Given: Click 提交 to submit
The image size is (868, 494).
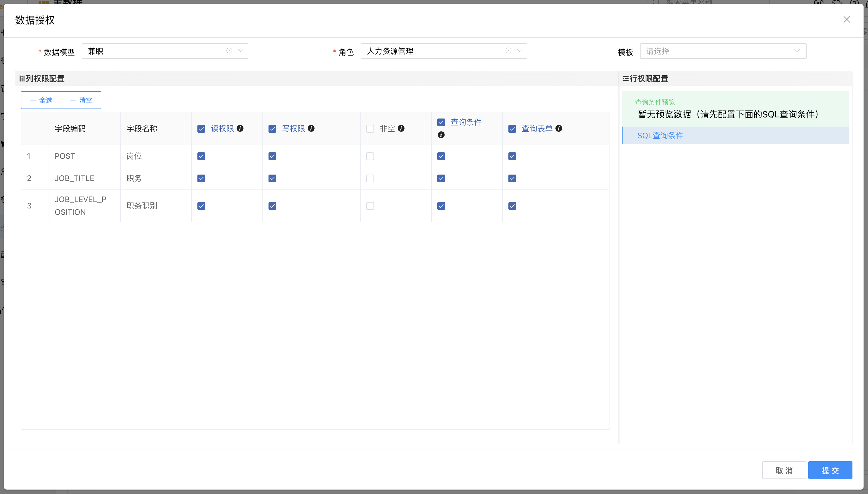Looking at the screenshot, I should tap(830, 470).
